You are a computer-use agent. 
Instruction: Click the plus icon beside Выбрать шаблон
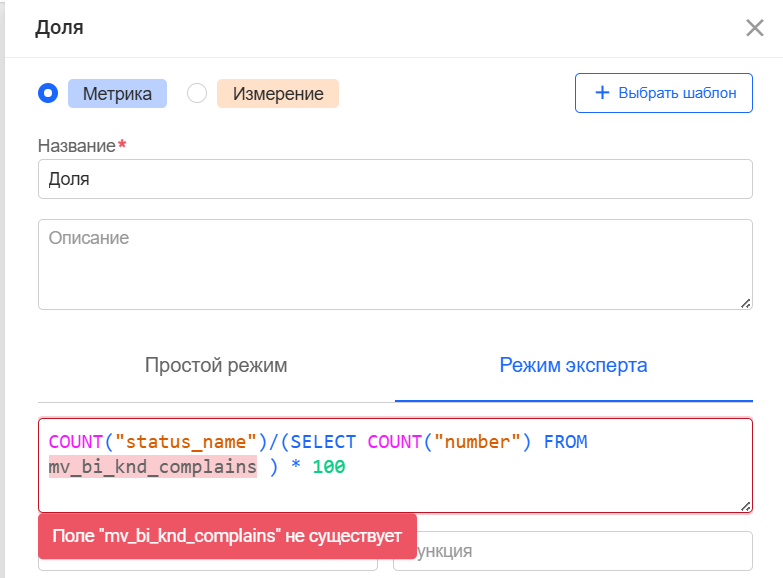pos(602,93)
